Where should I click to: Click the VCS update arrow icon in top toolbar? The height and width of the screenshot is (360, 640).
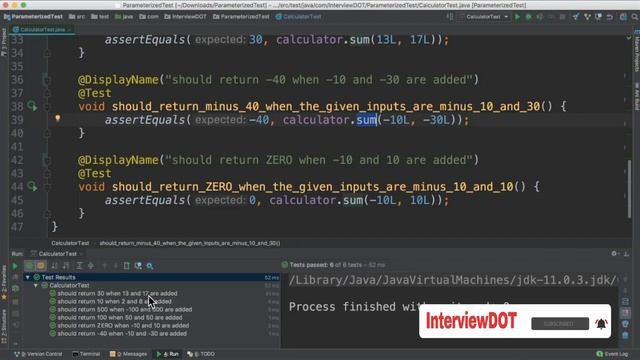pyautogui.click(x=576, y=17)
